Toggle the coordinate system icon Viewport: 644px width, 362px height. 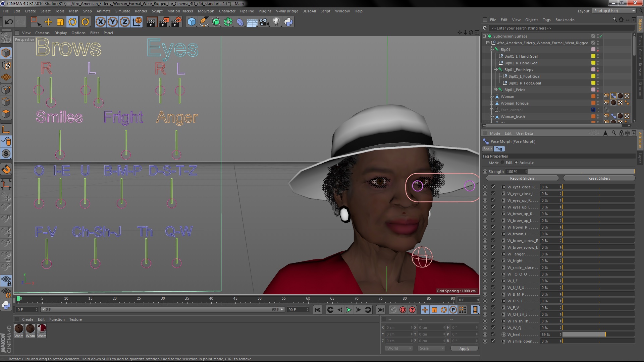[x=137, y=22]
